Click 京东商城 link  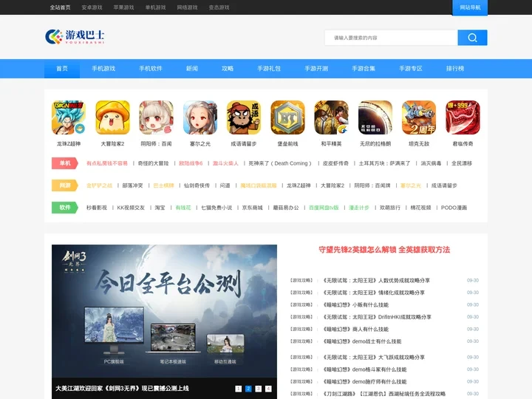(252, 208)
